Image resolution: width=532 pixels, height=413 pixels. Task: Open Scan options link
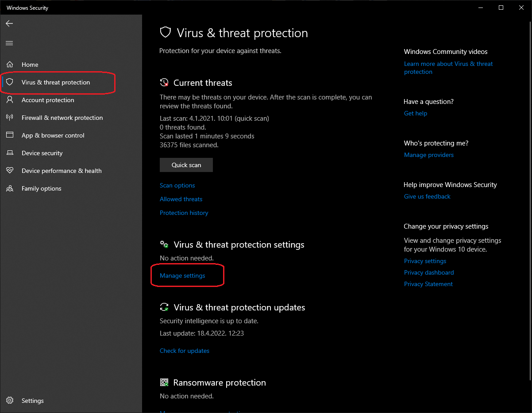point(177,185)
